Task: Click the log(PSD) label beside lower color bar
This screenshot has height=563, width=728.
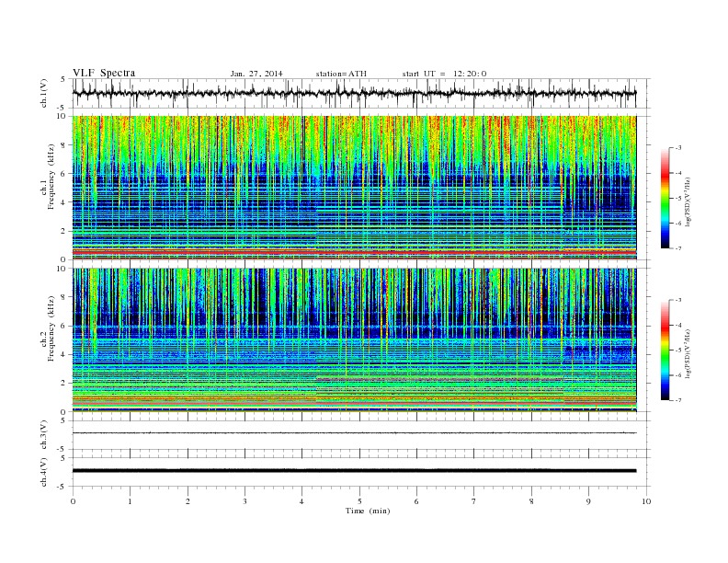Action: [688, 353]
